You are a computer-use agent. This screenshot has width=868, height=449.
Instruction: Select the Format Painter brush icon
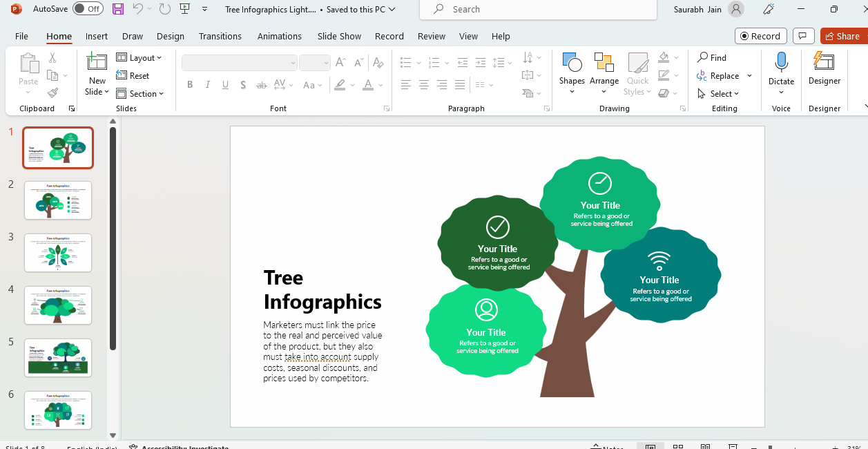pos(52,93)
